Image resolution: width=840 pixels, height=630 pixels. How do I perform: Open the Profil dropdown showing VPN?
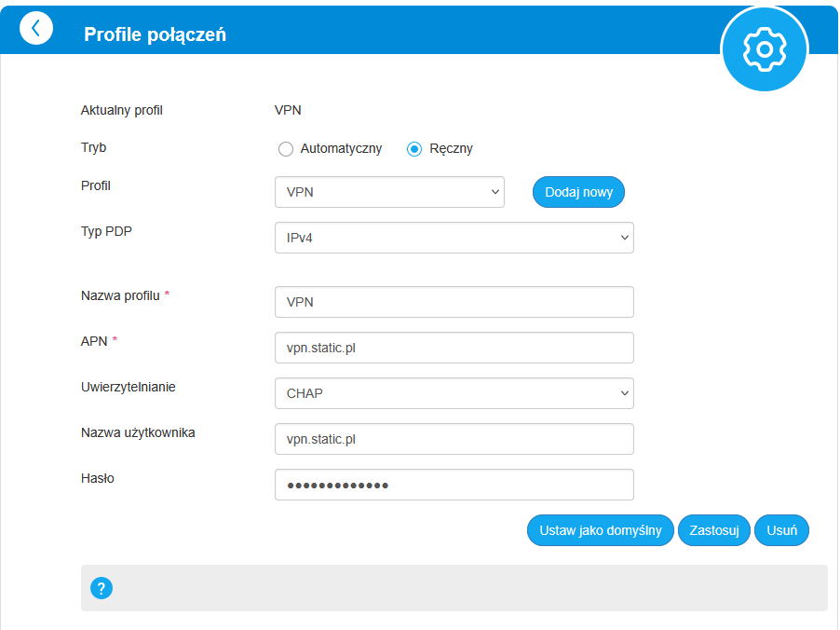pos(389,192)
